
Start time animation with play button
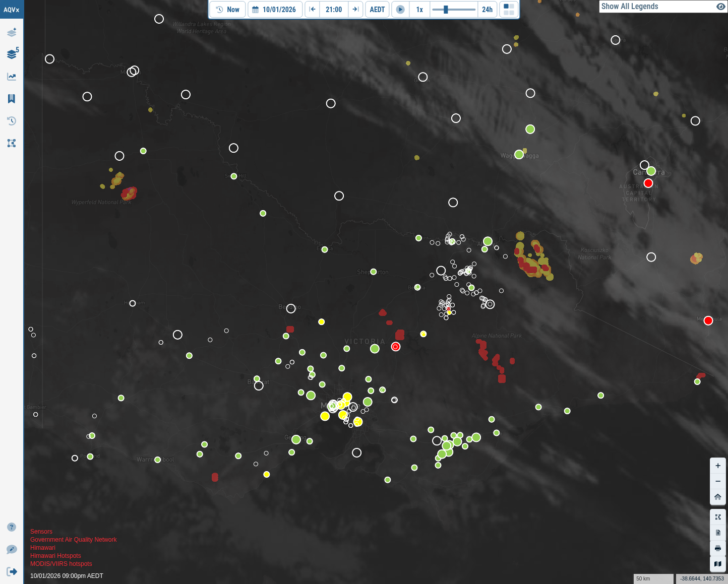(x=400, y=10)
